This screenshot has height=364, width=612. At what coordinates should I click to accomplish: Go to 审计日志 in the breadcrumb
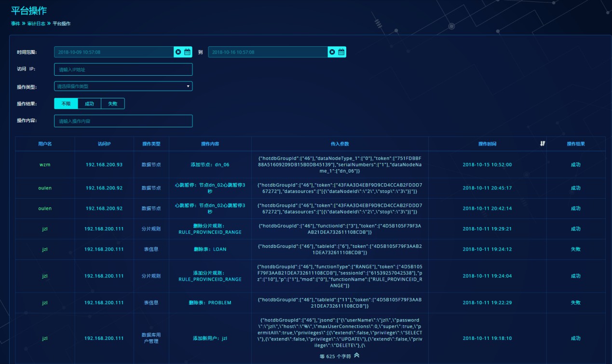(x=36, y=23)
